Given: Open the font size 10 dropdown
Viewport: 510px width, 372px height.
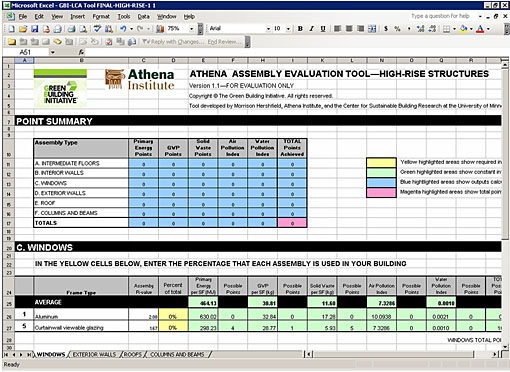Looking at the screenshot, I should 288,29.
